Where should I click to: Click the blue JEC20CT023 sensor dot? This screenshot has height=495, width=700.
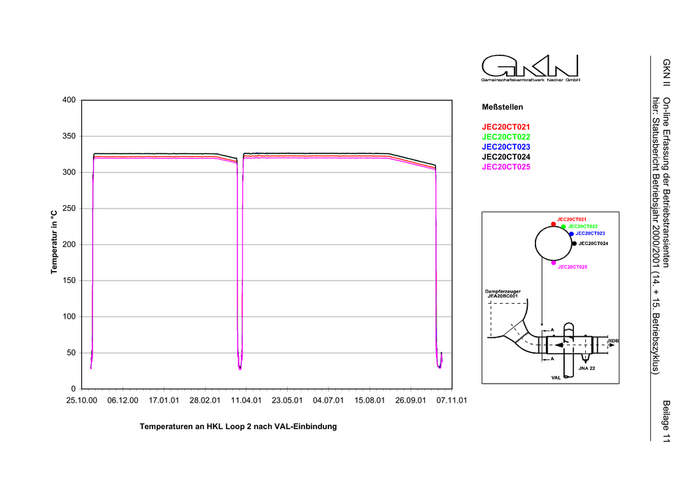pos(570,233)
